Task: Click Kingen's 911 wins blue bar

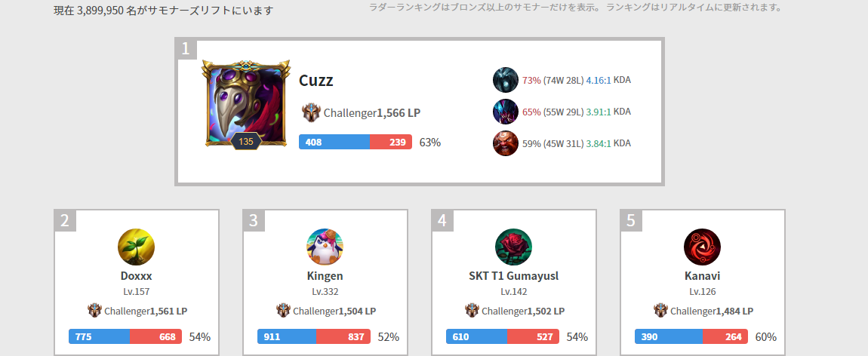Action: [x=287, y=336]
